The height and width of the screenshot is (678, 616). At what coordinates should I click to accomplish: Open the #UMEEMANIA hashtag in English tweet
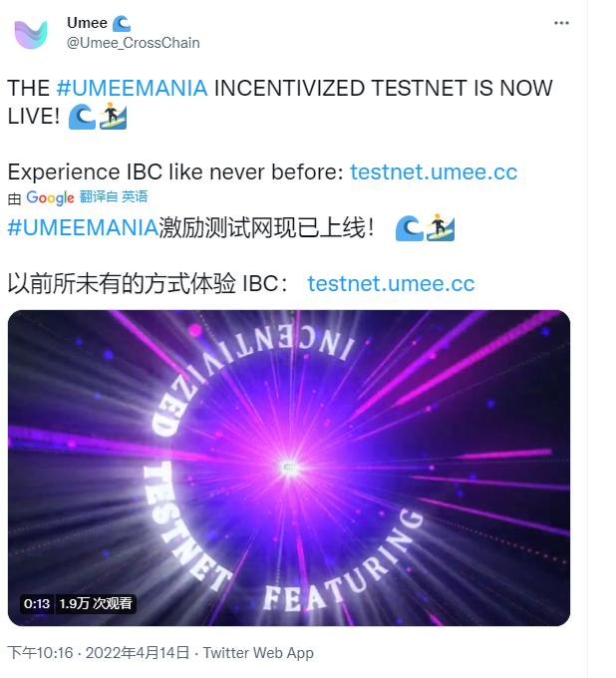[x=132, y=88]
